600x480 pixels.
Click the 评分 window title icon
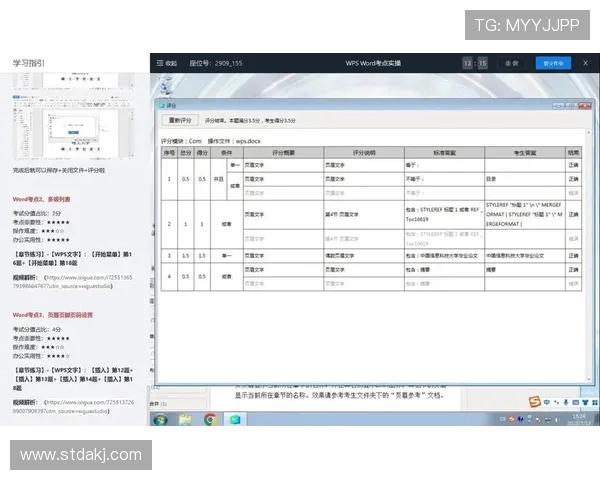(x=162, y=106)
